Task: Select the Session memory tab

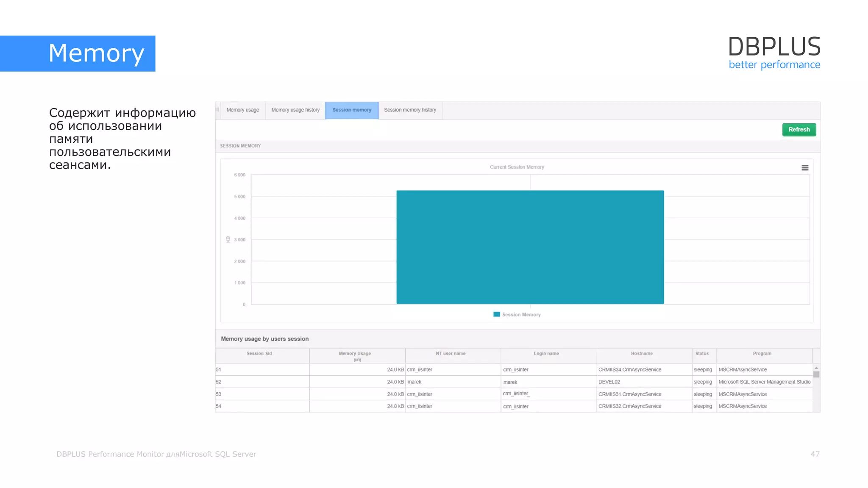Action: tap(351, 110)
